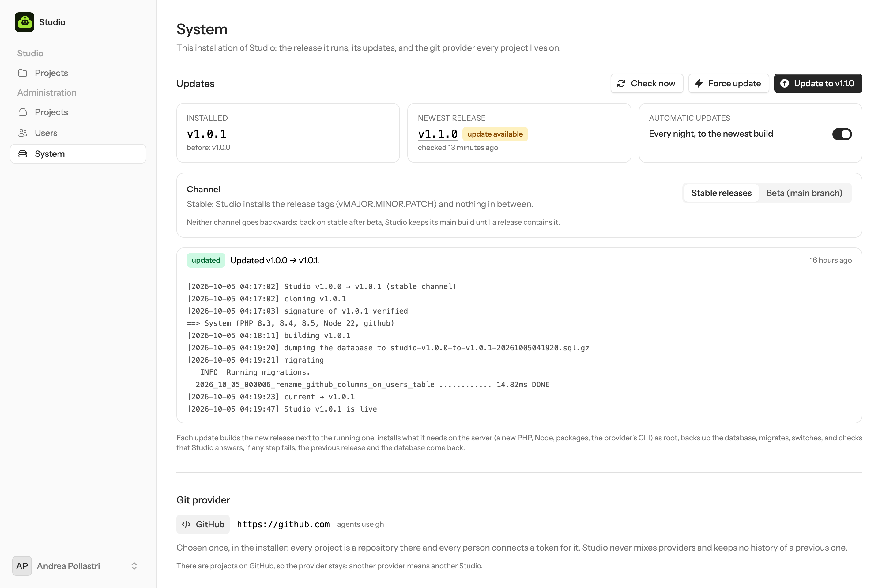This screenshot has height=588, width=882.
Task: Switch to Beta (main branch) channel
Action: click(805, 193)
